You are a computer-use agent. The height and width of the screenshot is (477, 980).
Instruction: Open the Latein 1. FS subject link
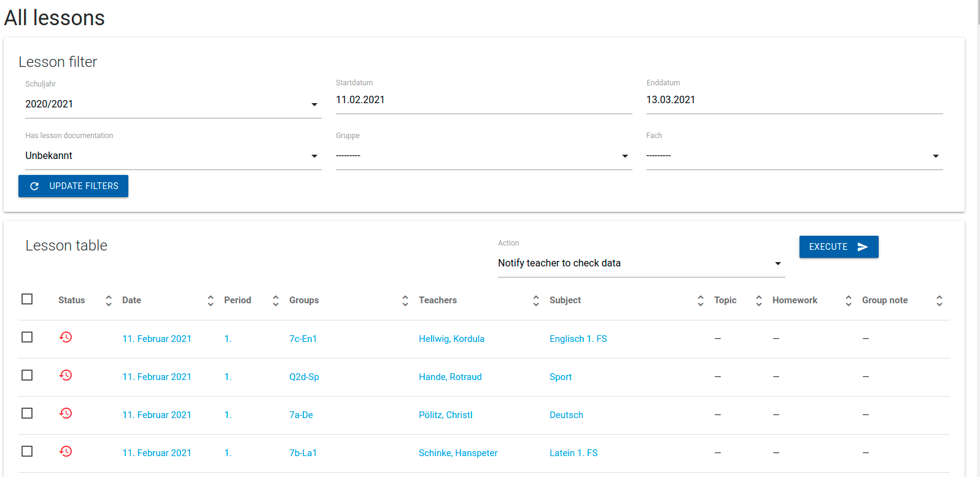click(574, 453)
